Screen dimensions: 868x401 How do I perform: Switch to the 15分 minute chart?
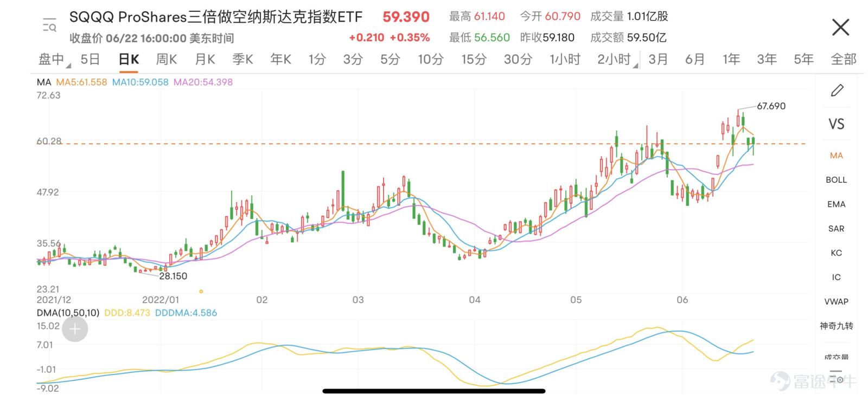[x=474, y=59]
